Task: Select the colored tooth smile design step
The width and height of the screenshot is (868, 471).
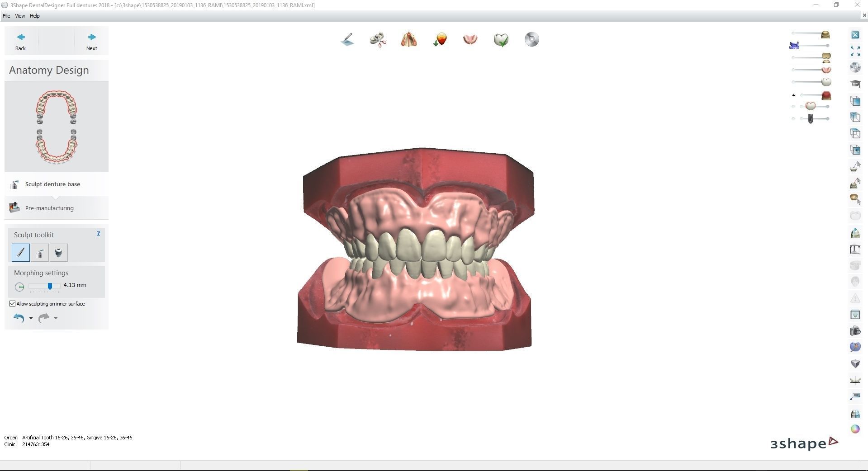Action: coord(440,40)
